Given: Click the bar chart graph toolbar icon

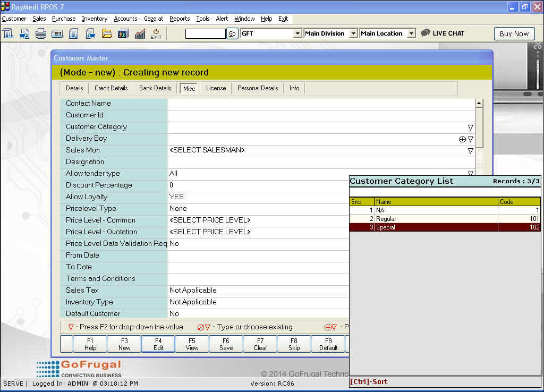Looking at the screenshot, I should (140, 33).
